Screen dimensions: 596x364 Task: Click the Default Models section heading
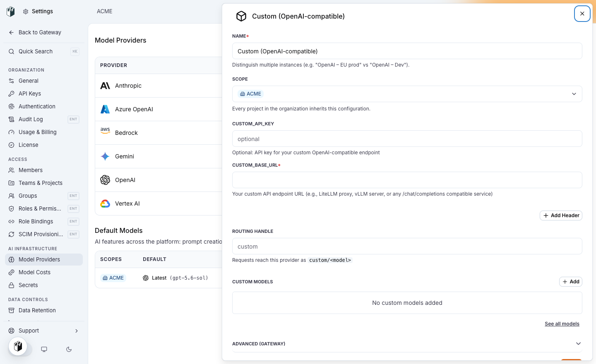coord(119,231)
